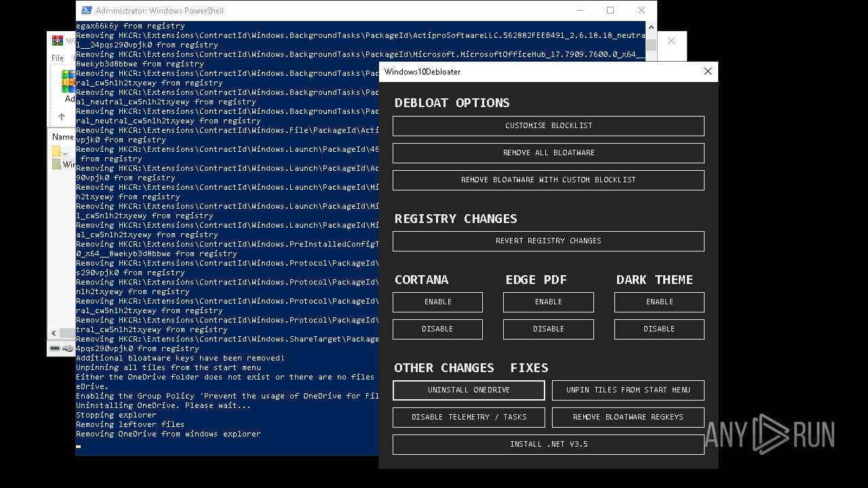Viewport: 868px width, 488px height.
Task: Choose Remove Bloatware With Custom Blocklist
Action: (548, 180)
